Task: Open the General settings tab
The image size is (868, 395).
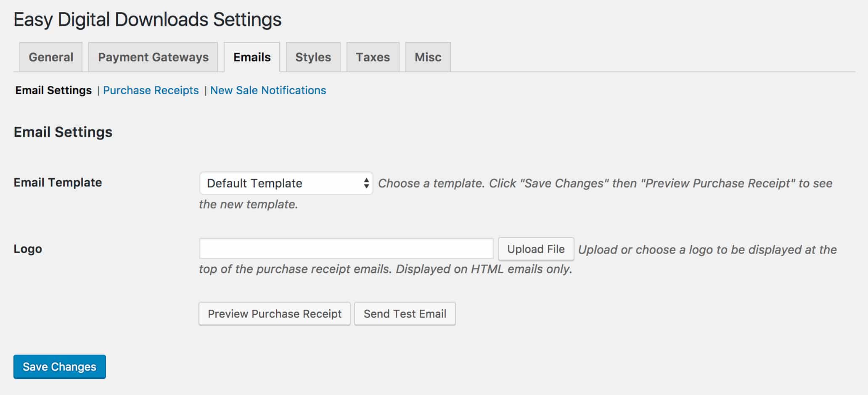Action: click(51, 57)
